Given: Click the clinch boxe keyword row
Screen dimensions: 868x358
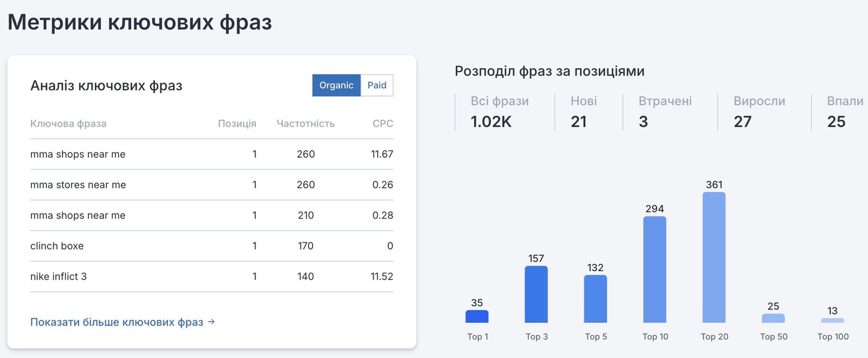Looking at the screenshot, I should pos(212,246).
